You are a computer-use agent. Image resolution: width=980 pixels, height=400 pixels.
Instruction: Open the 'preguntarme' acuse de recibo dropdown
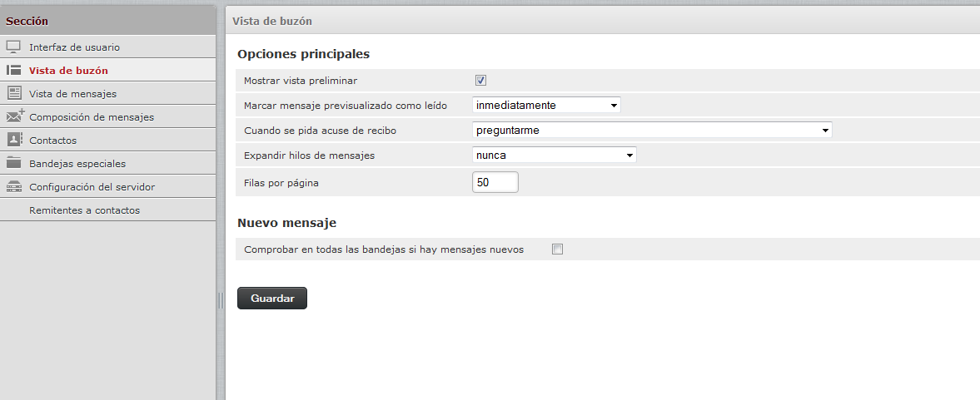tap(652, 130)
